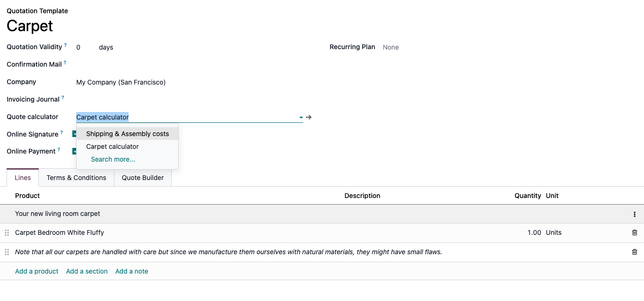Click Add a product link
Image resolution: width=644 pixels, height=301 pixels.
pyautogui.click(x=37, y=271)
